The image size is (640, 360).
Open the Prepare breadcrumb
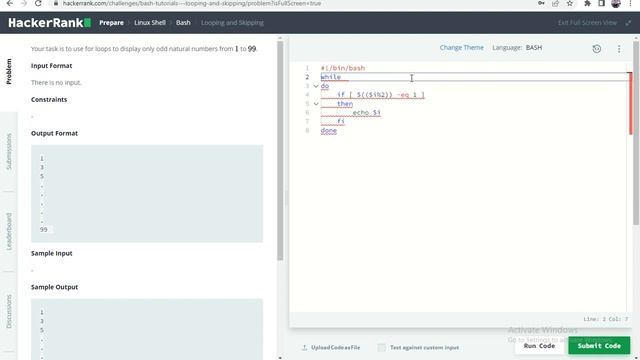[111, 23]
